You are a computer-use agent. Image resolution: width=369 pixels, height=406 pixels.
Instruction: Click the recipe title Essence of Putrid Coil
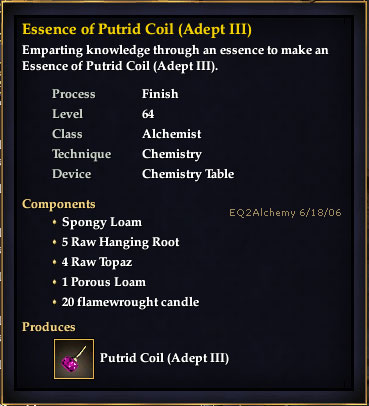click(x=137, y=29)
